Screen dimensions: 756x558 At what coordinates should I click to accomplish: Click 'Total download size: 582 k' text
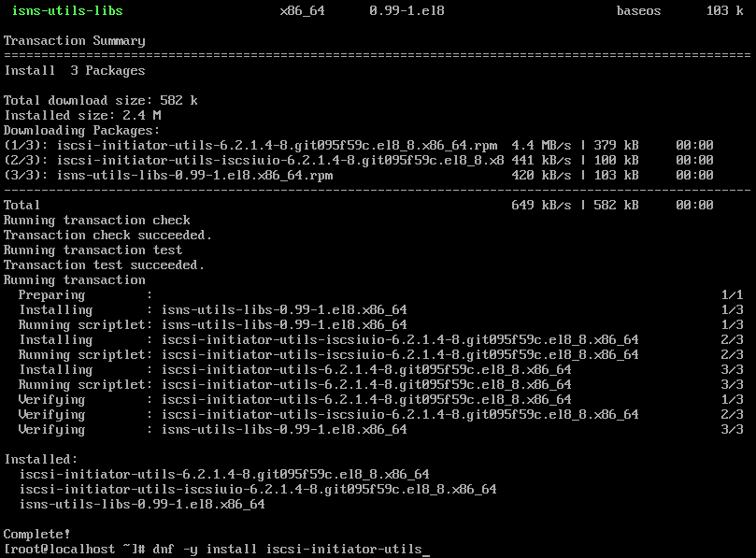100,100
